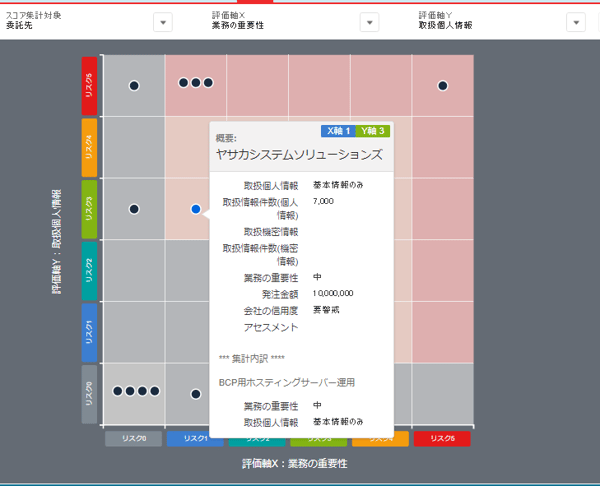Image resolution: width=600 pixels, height=486 pixels.
Task: Select the lone dot beside bottom-left group
Action: click(196, 394)
